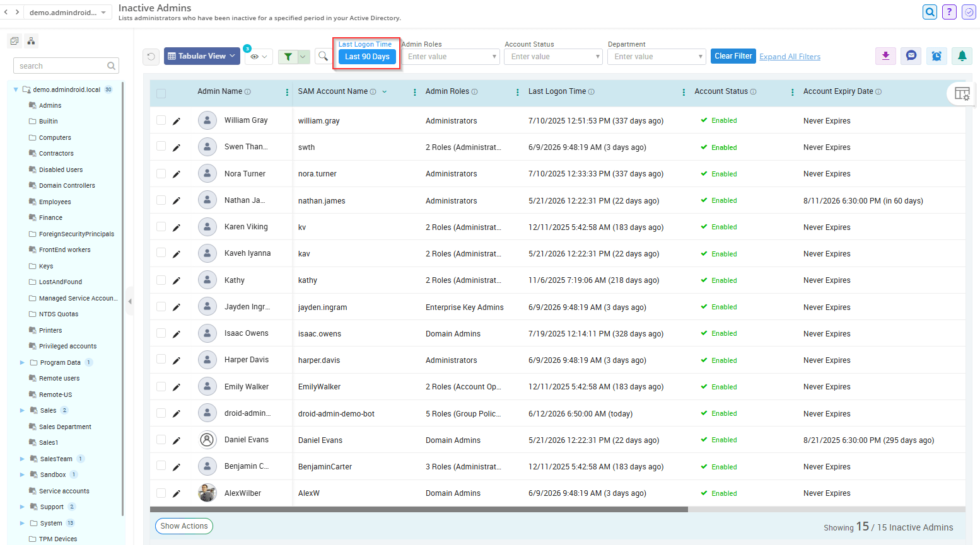Click the info icon beside Admin Name header
980x545 pixels.
(x=248, y=92)
